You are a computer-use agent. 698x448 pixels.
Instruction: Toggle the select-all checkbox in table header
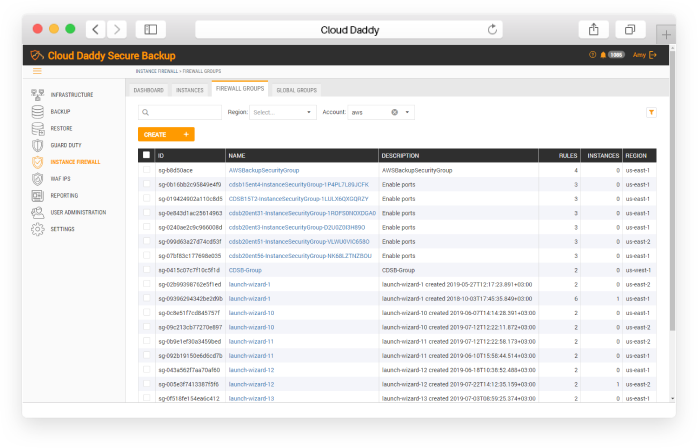click(x=146, y=155)
